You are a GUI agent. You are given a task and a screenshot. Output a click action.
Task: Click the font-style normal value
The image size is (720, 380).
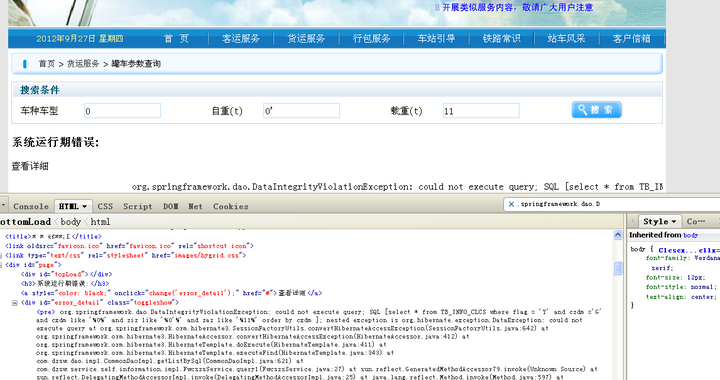coord(702,287)
